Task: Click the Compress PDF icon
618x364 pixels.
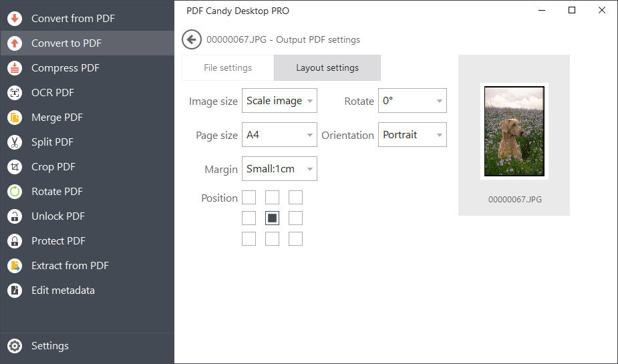Action: pos(15,67)
